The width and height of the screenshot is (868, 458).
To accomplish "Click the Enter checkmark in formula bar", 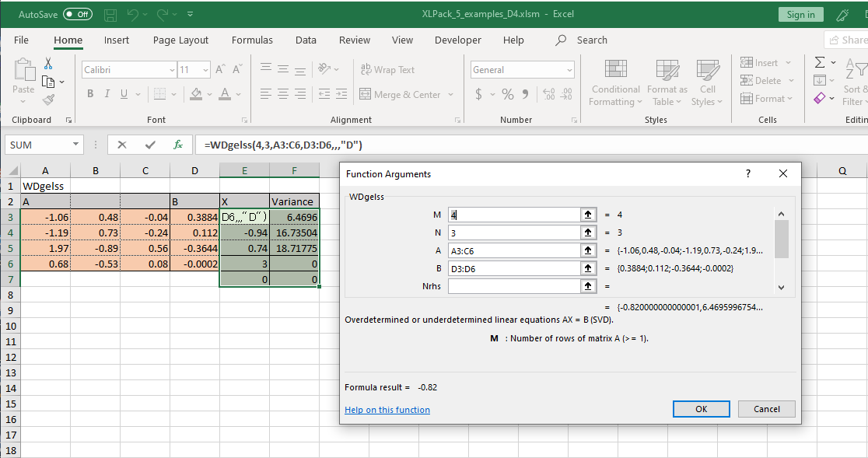I will coord(150,145).
